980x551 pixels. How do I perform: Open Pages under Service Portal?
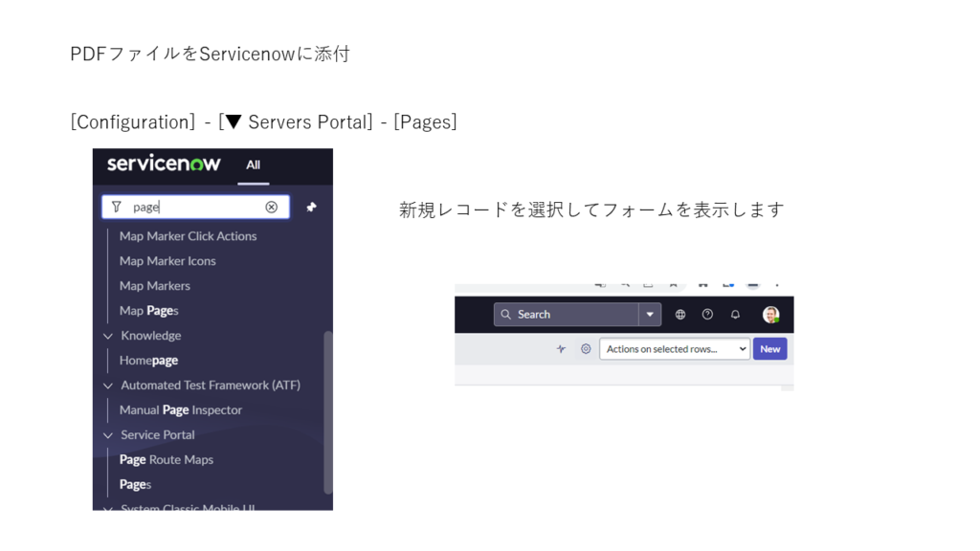[135, 484]
